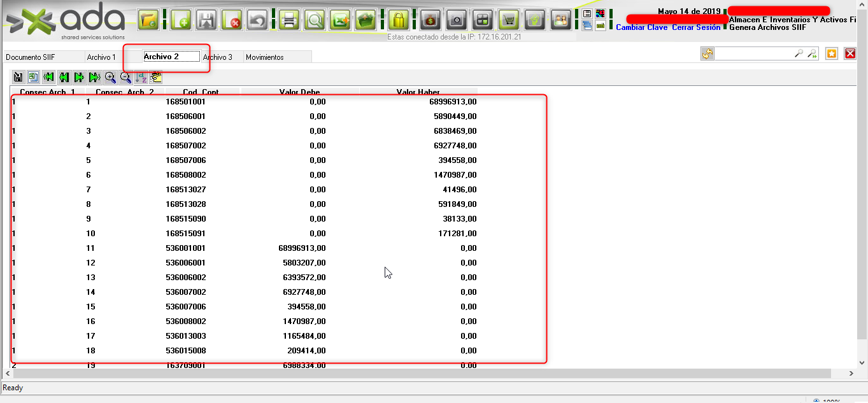The image size is (868, 403).
Task: Click the Cerrar Sesión link
Action: pos(696,27)
